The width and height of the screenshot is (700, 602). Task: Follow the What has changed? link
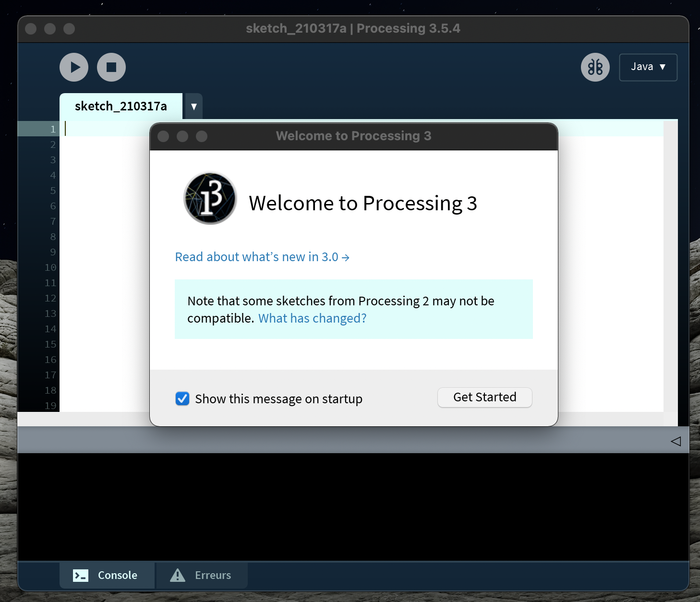pos(312,319)
